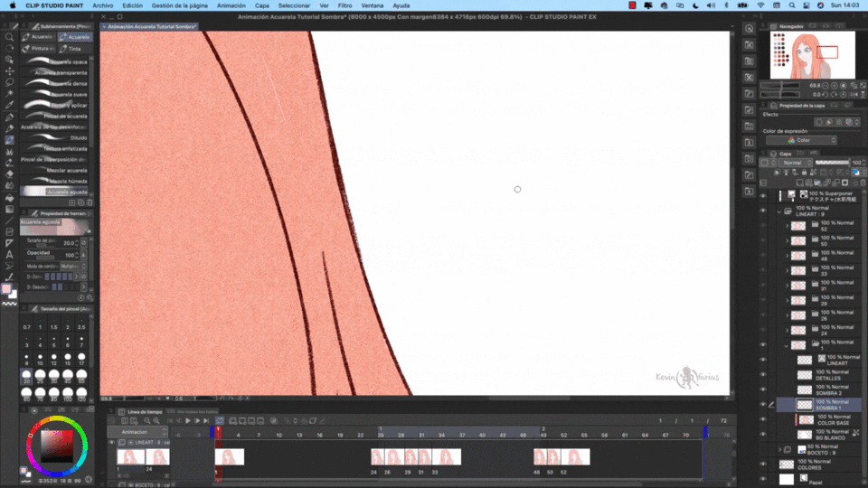Image resolution: width=868 pixels, height=488 pixels.
Task: Open the Tinta sub tool group tab
Action: click(75, 49)
